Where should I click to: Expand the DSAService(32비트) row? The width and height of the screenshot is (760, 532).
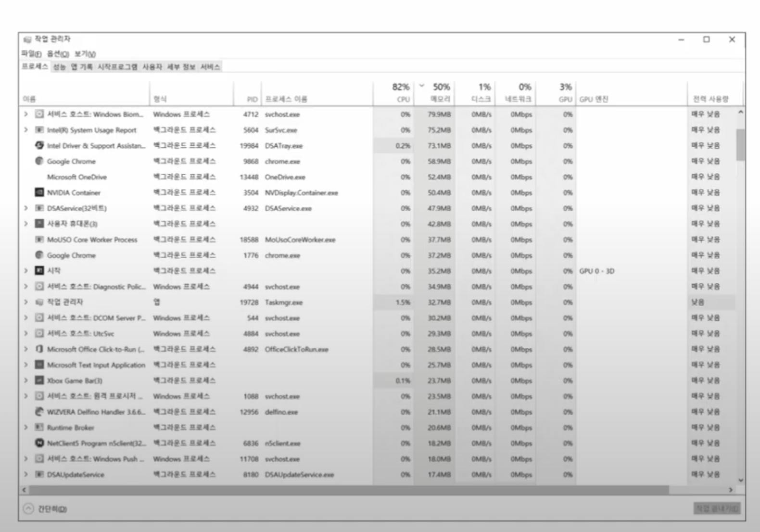tap(26, 208)
